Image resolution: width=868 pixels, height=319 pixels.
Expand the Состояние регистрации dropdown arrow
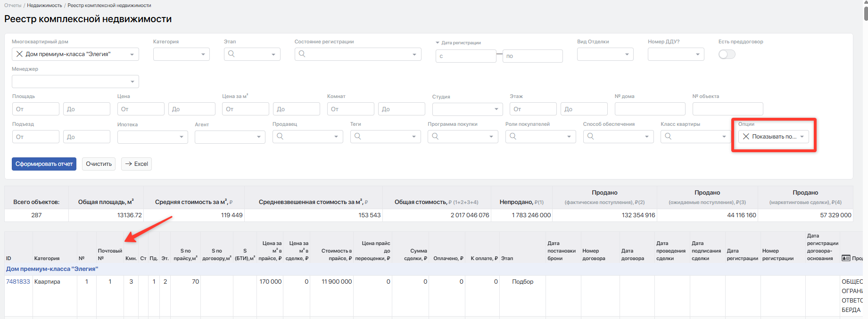(x=414, y=55)
